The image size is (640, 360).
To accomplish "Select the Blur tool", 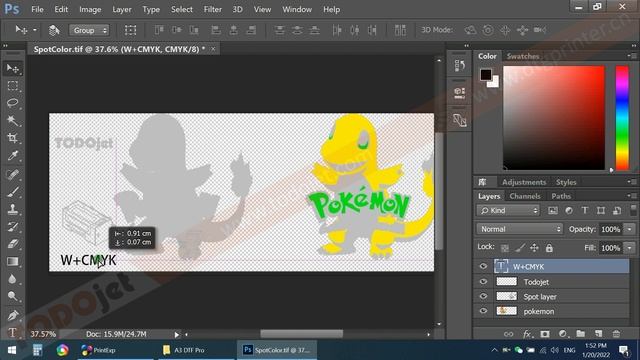I will tap(13, 279).
